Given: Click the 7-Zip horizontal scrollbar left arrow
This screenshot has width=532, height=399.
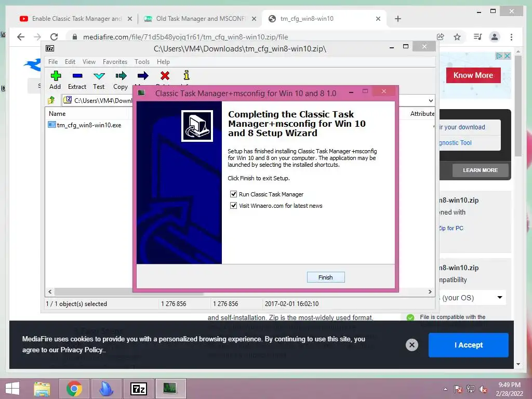Looking at the screenshot, I should pos(50,292).
